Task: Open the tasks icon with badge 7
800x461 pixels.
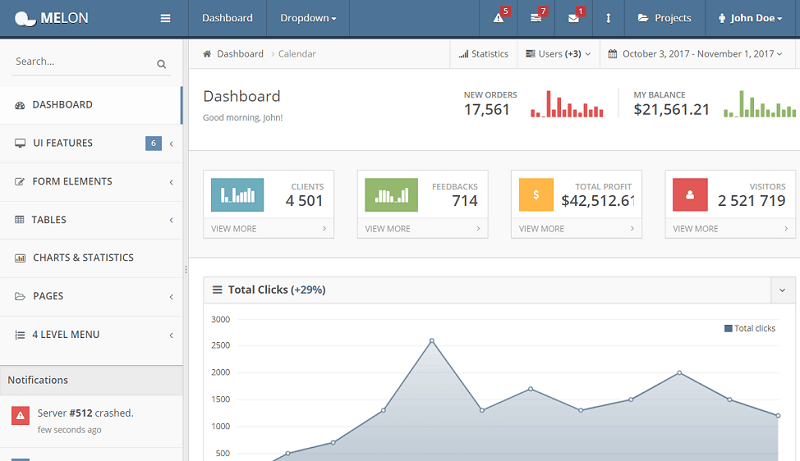Action: pos(536,18)
